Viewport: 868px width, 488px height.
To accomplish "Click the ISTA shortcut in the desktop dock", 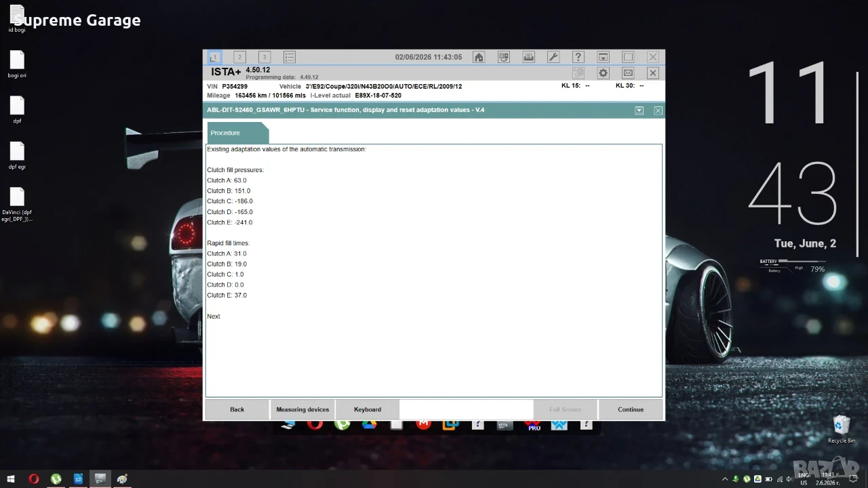I will click(504, 425).
